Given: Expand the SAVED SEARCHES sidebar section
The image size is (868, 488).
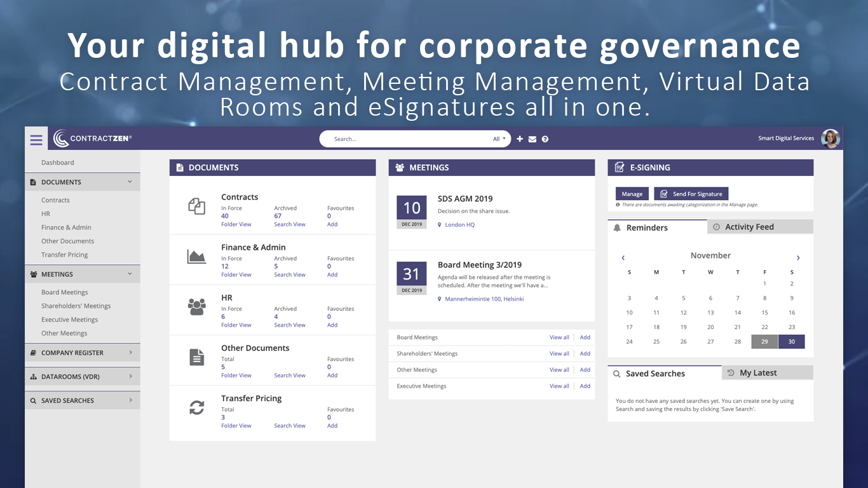Looking at the screenshot, I should (x=130, y=400).
